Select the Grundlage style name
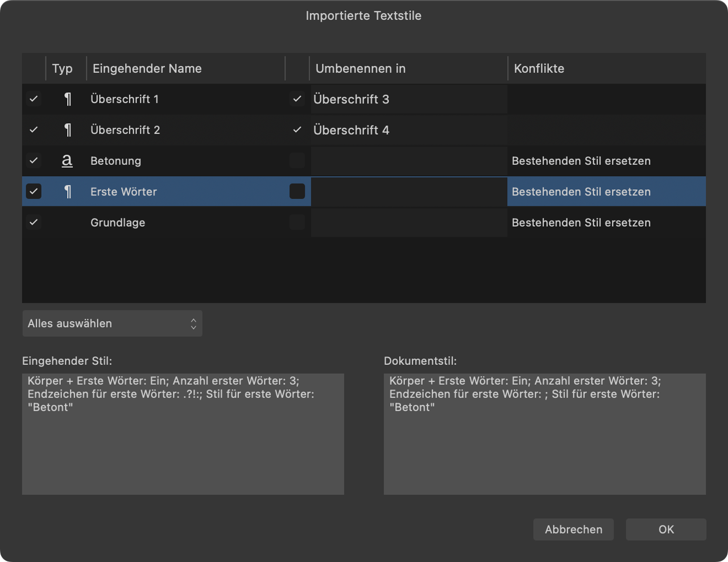This screenshot has height=562, width=728. 118,223
